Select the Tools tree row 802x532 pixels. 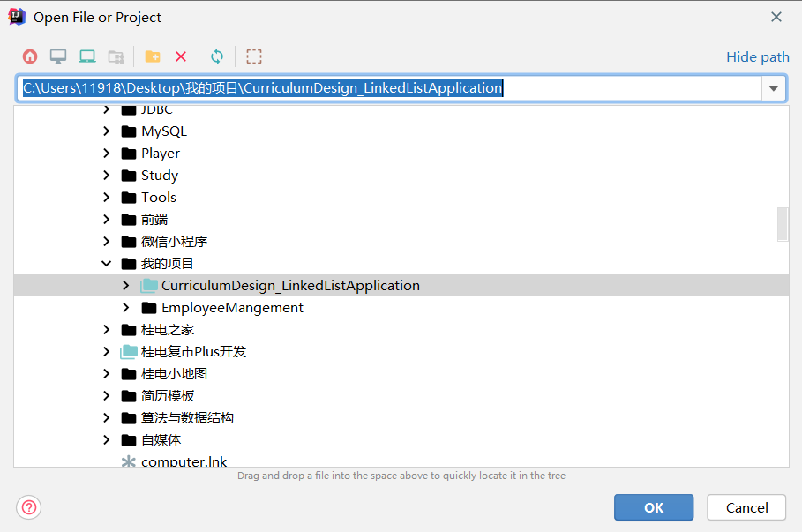[401, 198]
